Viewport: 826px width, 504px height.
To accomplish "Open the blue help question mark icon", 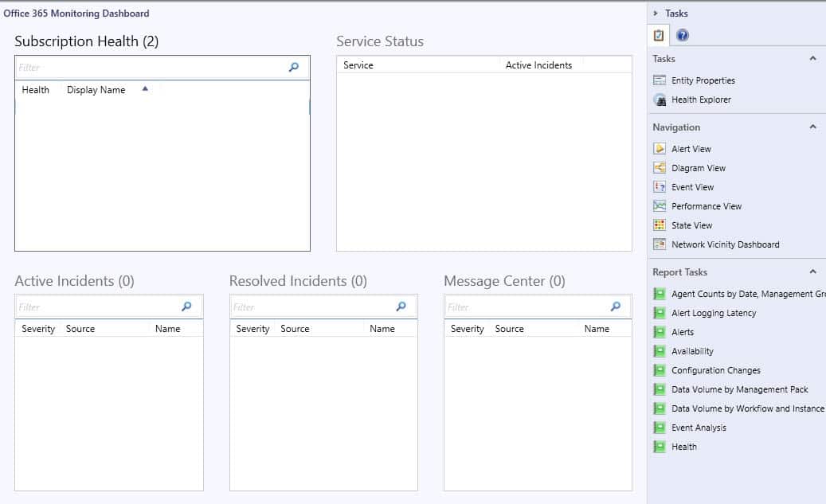I will 682,35.
